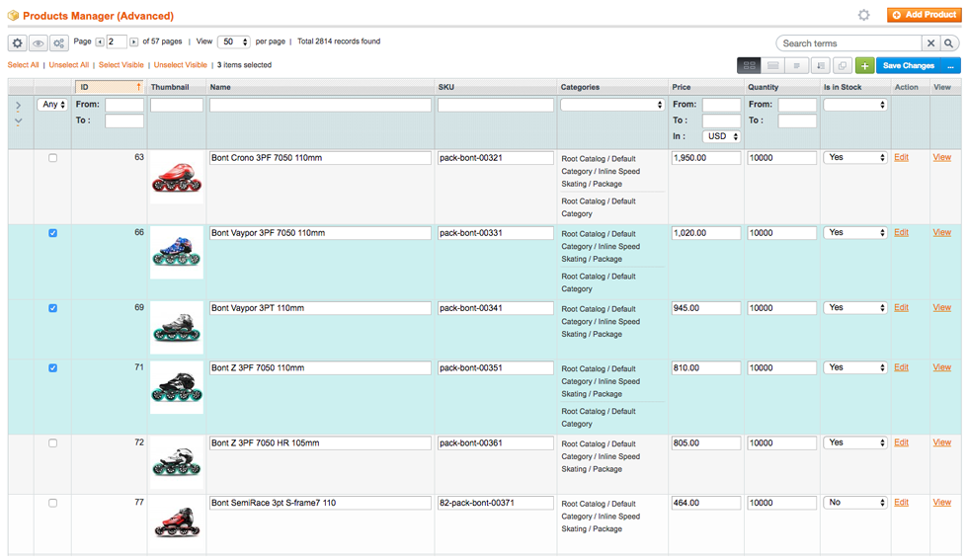968x560 pixels.
Task: Sort by the Name column header
Action: pos(220,87)
